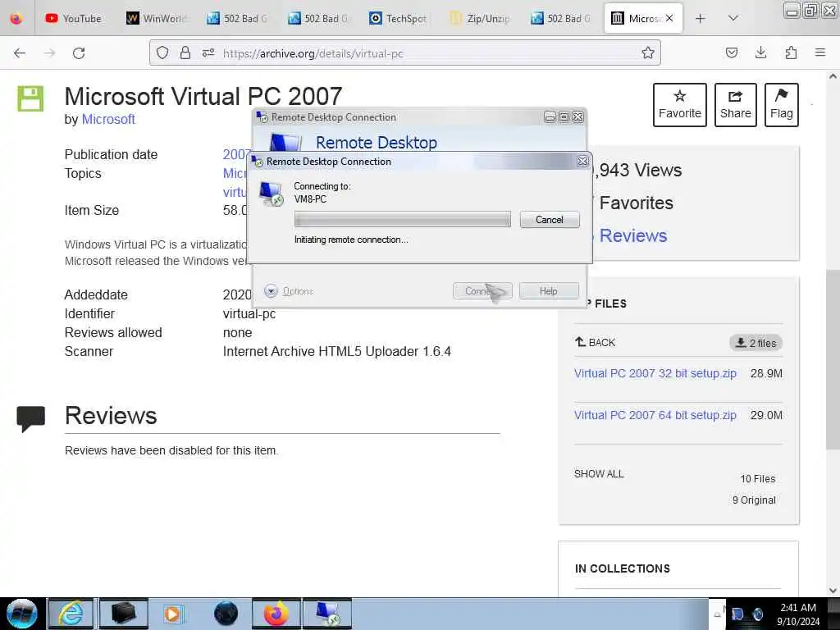Download Virtual PC 2007 64 bit setup.zip

tap(655, 415)
